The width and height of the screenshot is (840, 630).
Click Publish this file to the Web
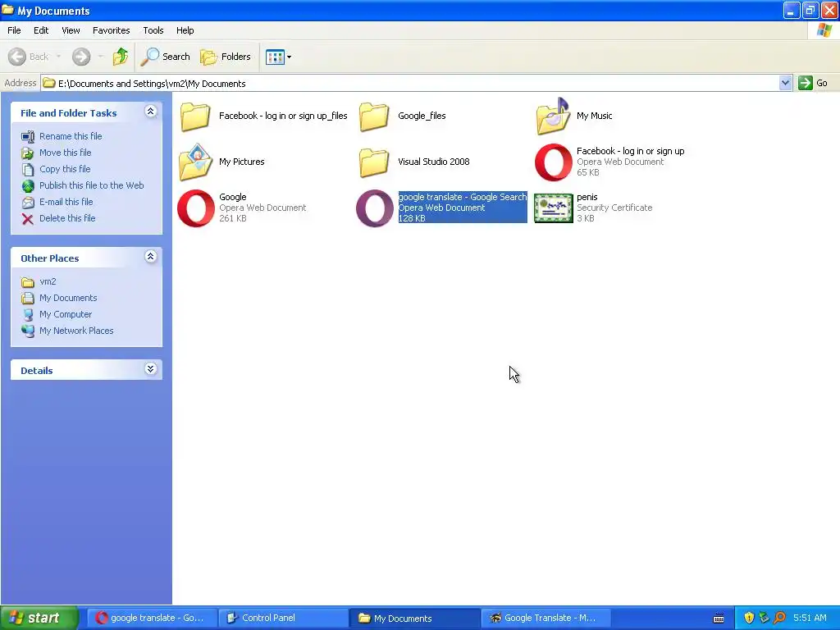[x=92, y=185]
